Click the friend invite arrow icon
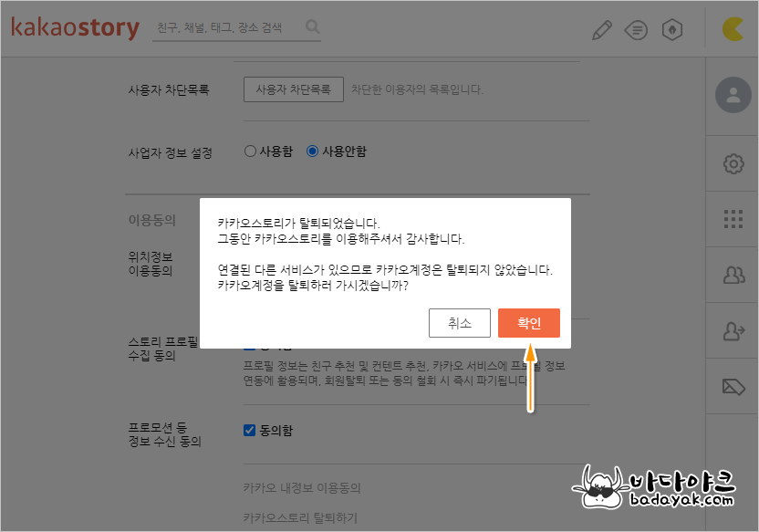The image size is (759, 532). coord(733,331)
